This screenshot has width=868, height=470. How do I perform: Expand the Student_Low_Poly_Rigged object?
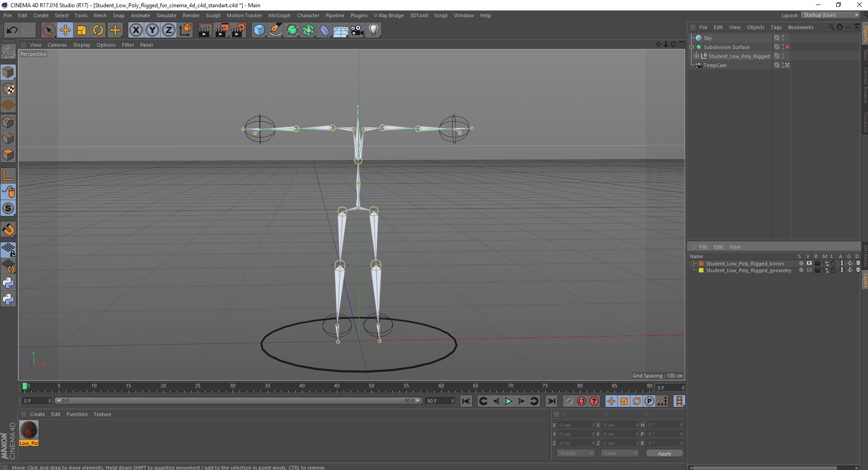click(x=697, y=56)
